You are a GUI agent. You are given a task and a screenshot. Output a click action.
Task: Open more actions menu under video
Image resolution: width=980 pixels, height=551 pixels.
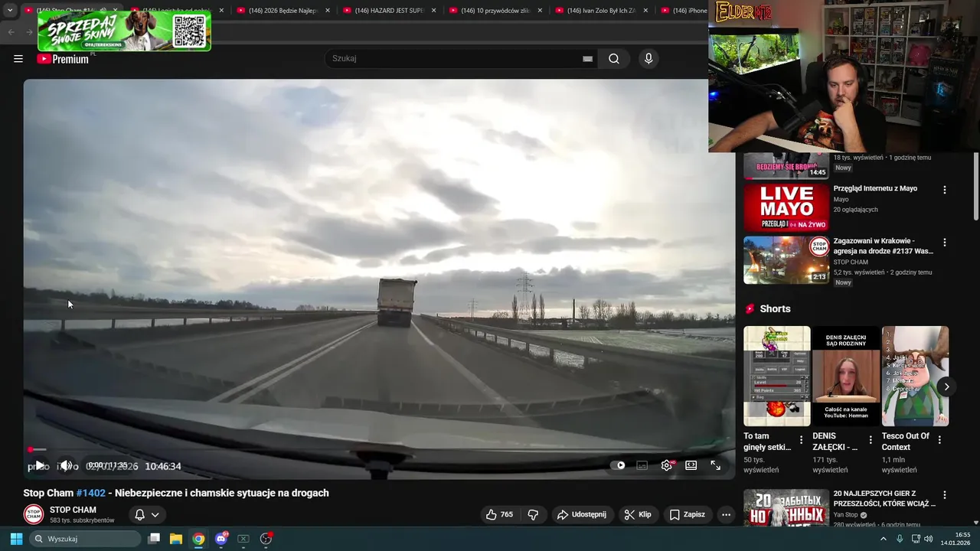coord(727,515)
